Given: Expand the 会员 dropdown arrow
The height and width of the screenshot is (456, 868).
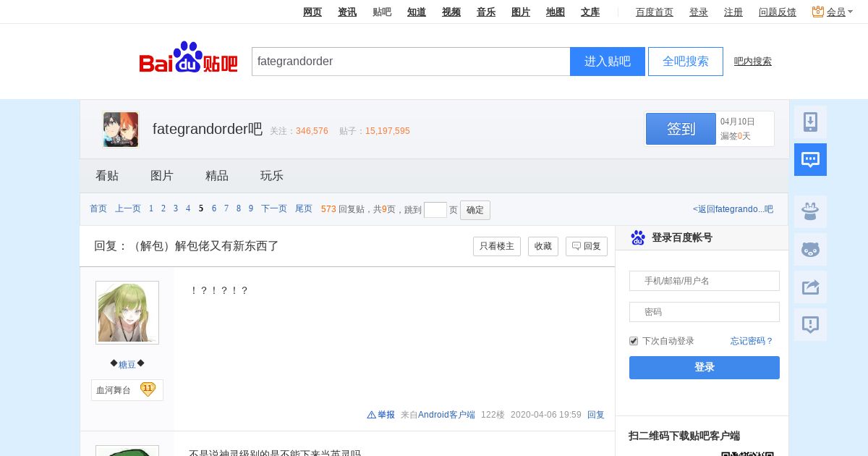Looking at the screenshot, I should [851, 12].
